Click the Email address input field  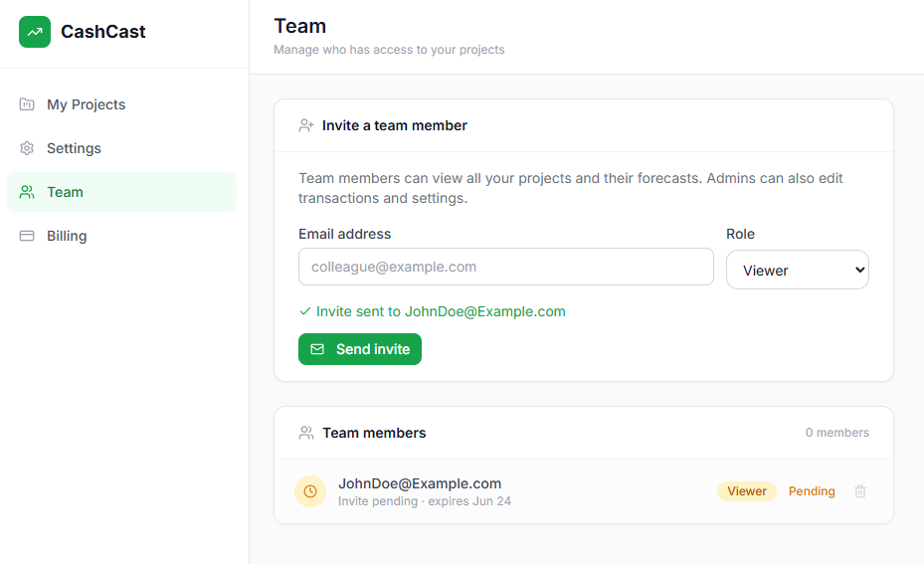pos(506,267)
